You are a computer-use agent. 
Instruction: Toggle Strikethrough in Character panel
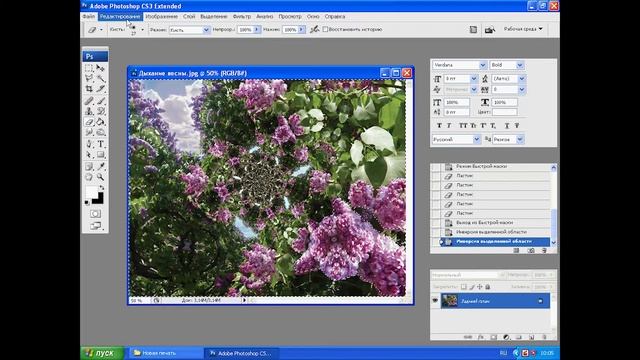(x=517, y=126)
